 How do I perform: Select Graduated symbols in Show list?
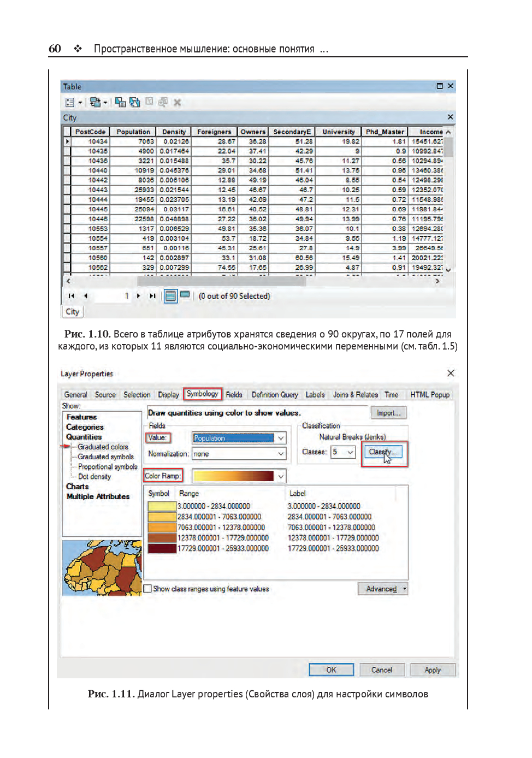click(105, 457)
